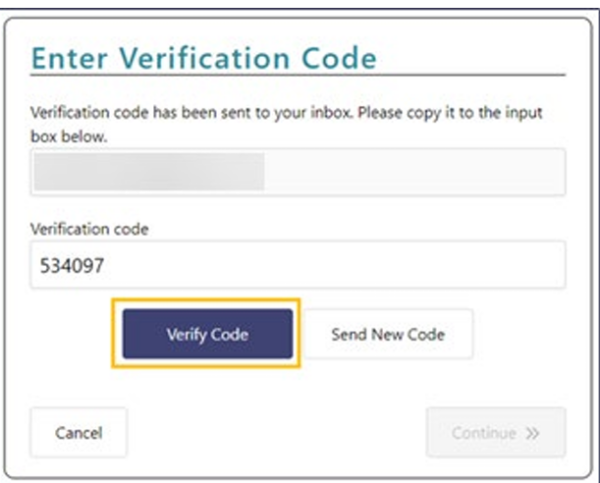Click the Verify Code button

click(x=207, y=334)
